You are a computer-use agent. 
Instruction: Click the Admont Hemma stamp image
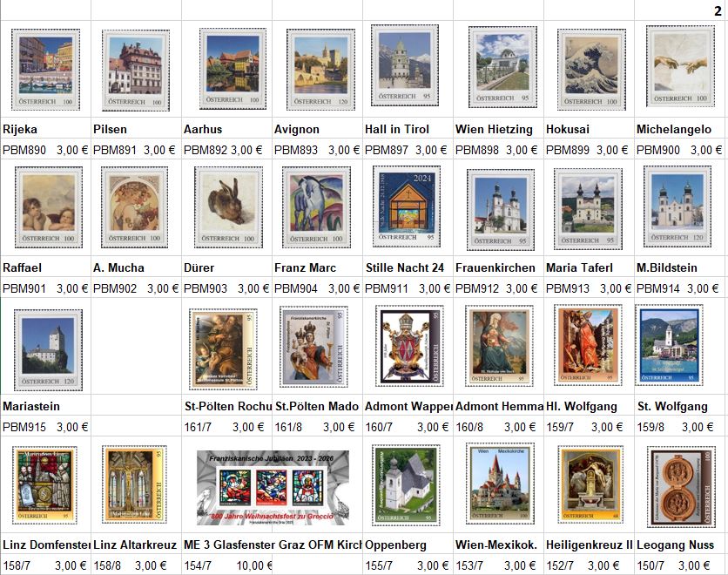(499, 346)
